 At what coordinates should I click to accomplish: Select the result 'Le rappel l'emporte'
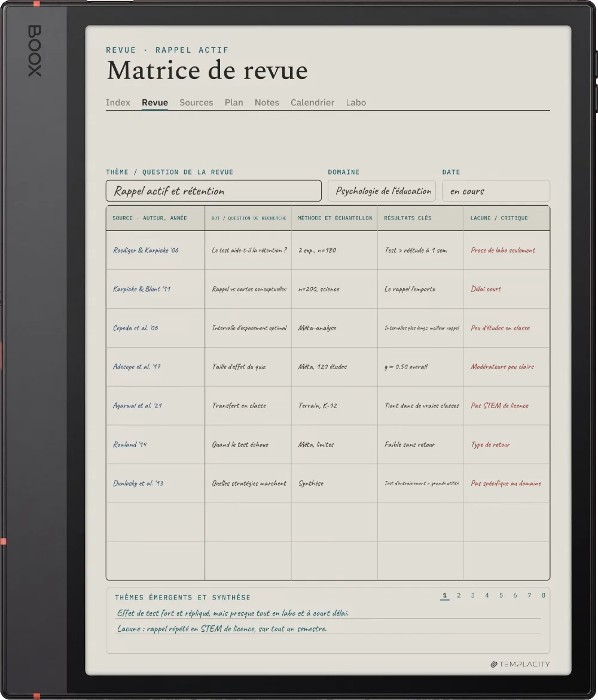[420, 289]
